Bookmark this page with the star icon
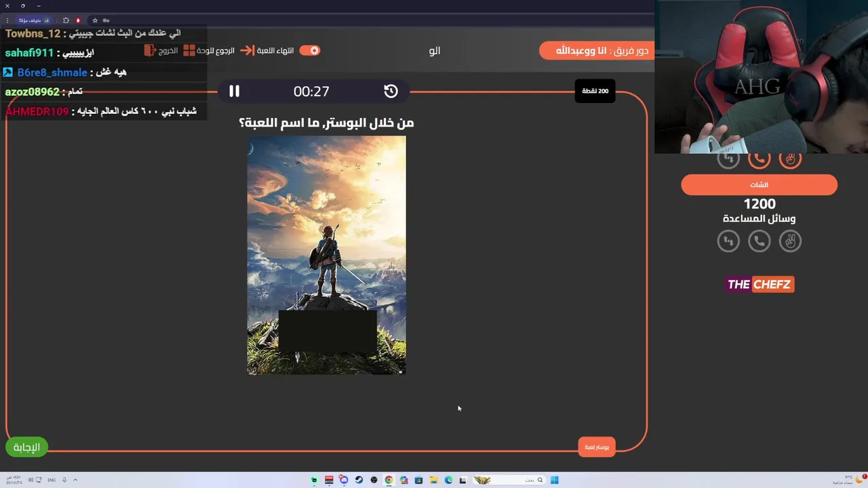The width and height of the screenshot is (868, 488). 95,20
